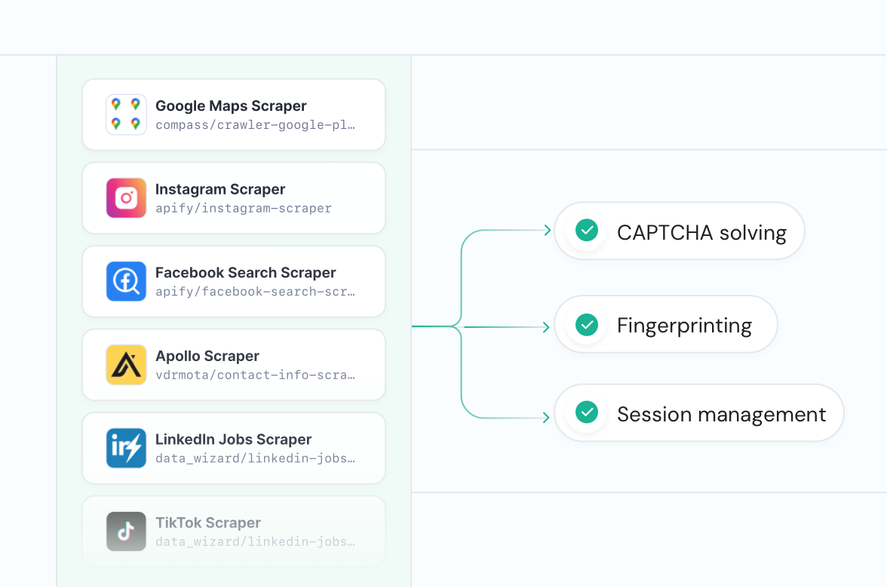Click the Session management label
Viewport: 887px width, 588px height.
pos(721,414)
